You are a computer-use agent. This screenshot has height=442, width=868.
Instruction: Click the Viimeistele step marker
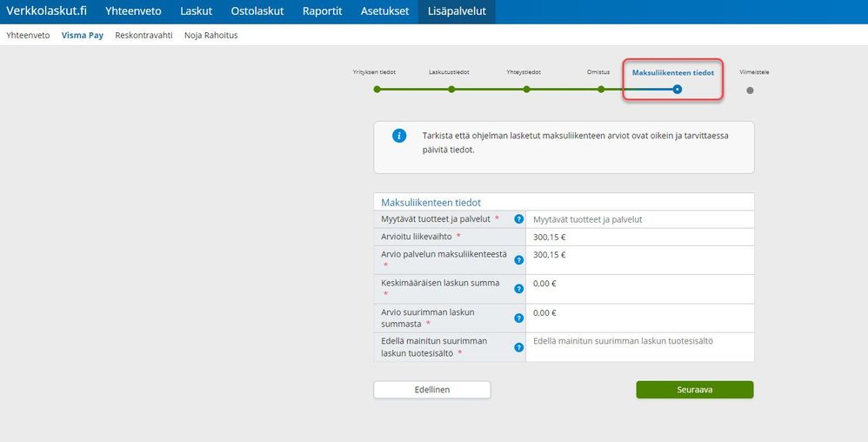(x=750, y=90)
